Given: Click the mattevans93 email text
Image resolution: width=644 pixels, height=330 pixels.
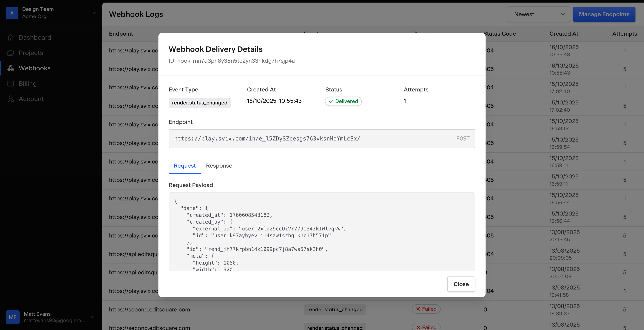Looking at the screenshot, I should pos(54,320).
